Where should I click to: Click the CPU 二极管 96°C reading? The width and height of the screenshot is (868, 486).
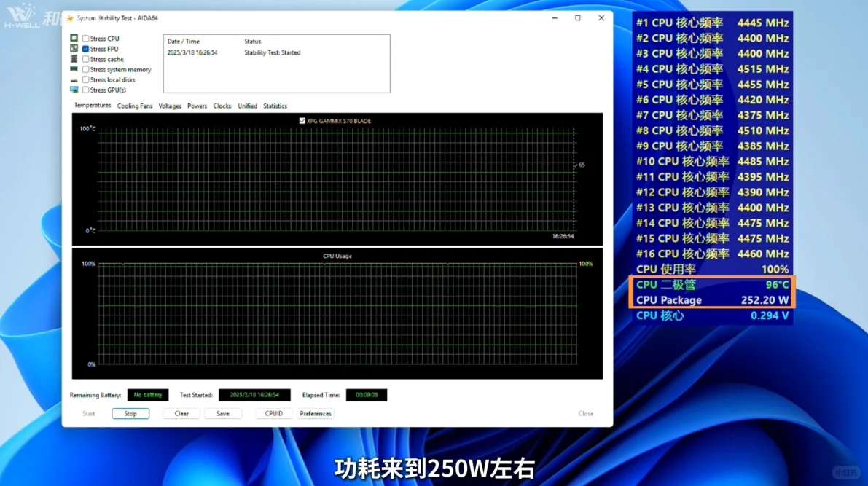pos(712,284)
